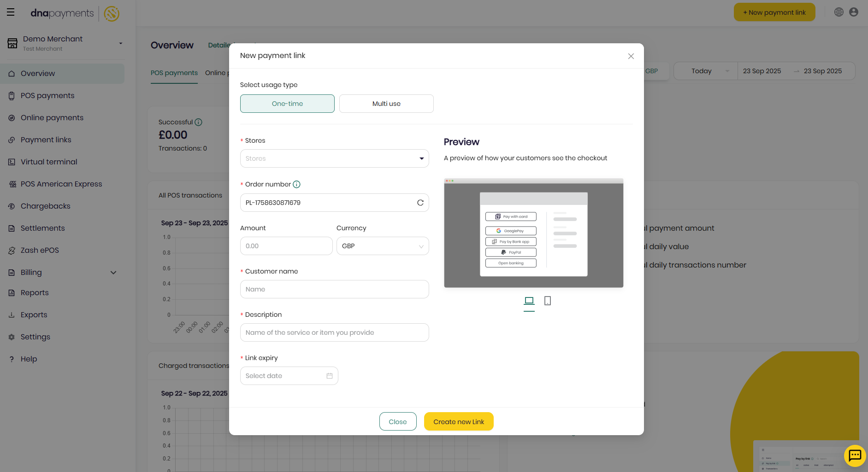868x472 pixels.
Task: Regenerate the order number with the refresh icon
Action: click(x=420, y=203)
